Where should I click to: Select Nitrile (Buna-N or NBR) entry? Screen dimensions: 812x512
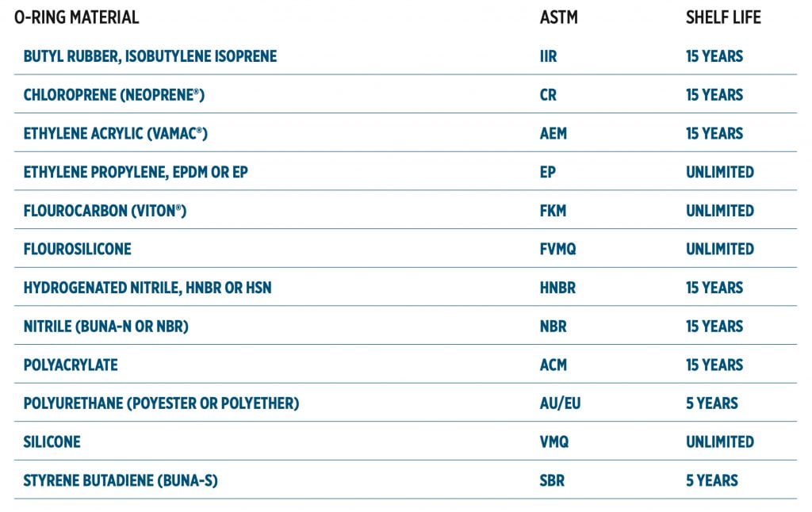tap(106, 327)
